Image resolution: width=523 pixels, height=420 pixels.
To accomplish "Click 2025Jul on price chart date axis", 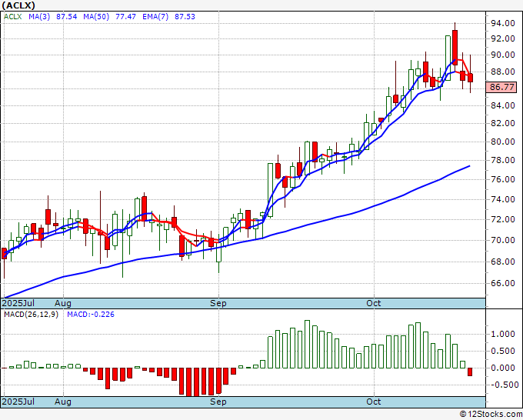I will pyautogui.click(x=18, y=303).
